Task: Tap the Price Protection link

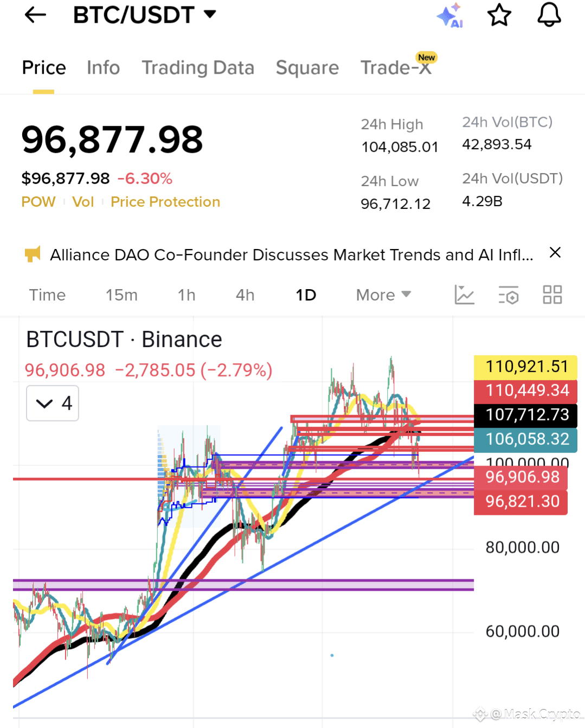Action: pos(165,202)
